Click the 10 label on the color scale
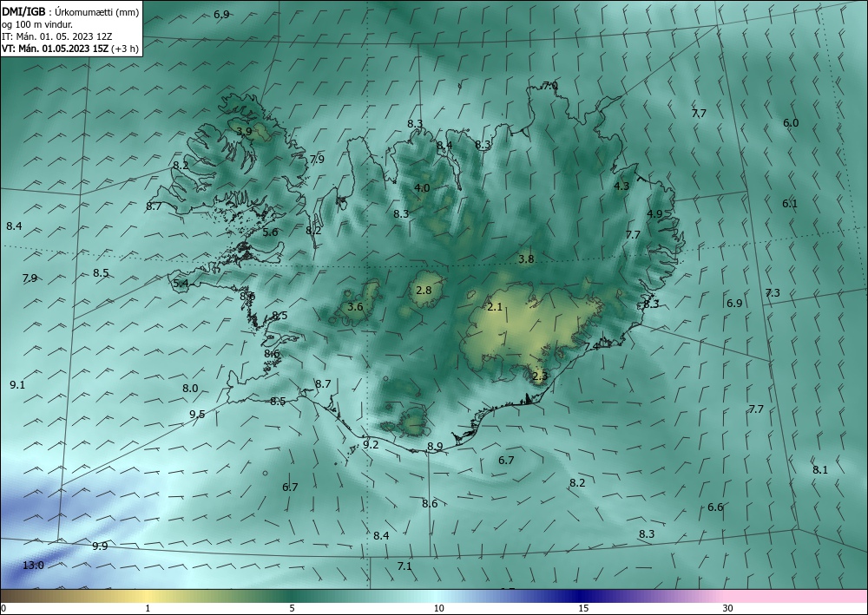The width and height of the screenshot is (868, 615). click(438, 608)
